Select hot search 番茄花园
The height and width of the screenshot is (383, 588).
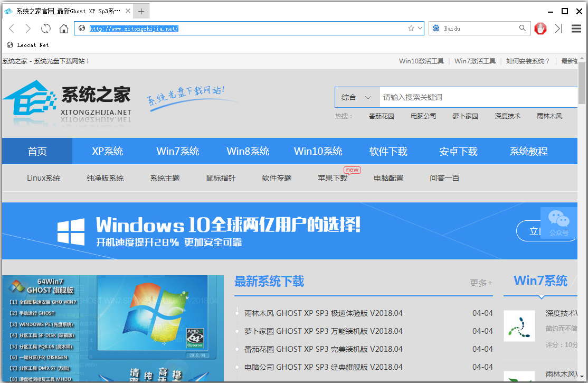[382, 116]
